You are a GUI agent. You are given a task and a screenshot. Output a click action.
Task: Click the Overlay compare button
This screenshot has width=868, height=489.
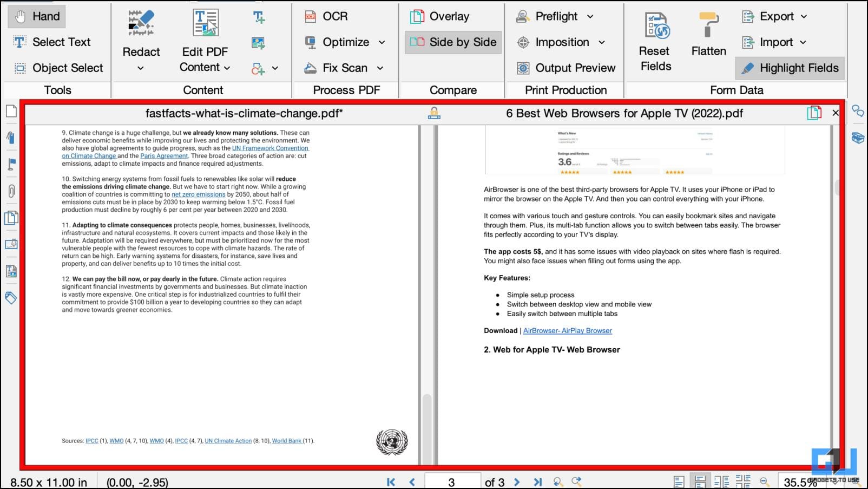pos(439,16)
